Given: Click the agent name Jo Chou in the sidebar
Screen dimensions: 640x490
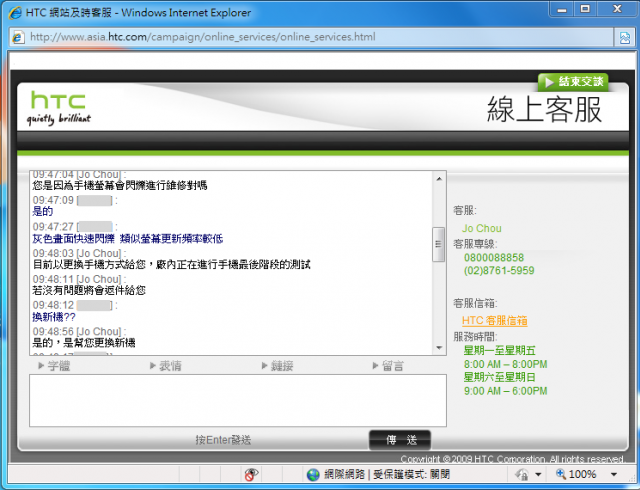Looking at the screenshot, I should (x=482, y=228).
